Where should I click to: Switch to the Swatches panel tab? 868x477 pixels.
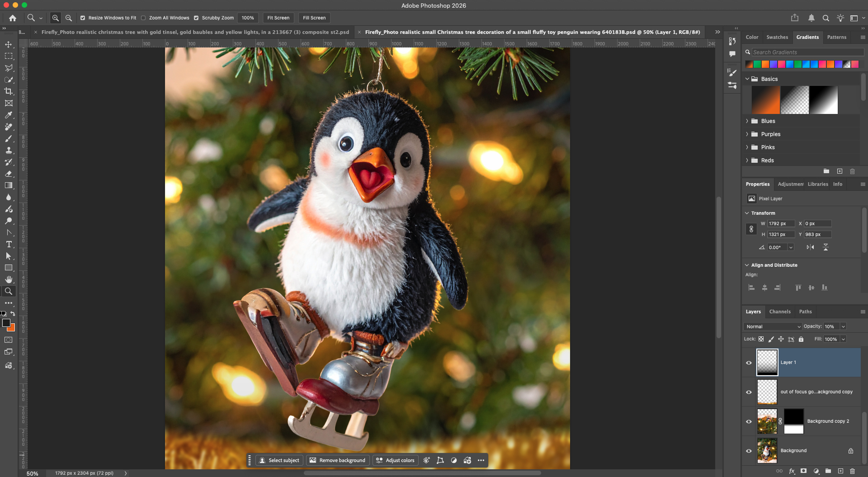click(777, 37)
